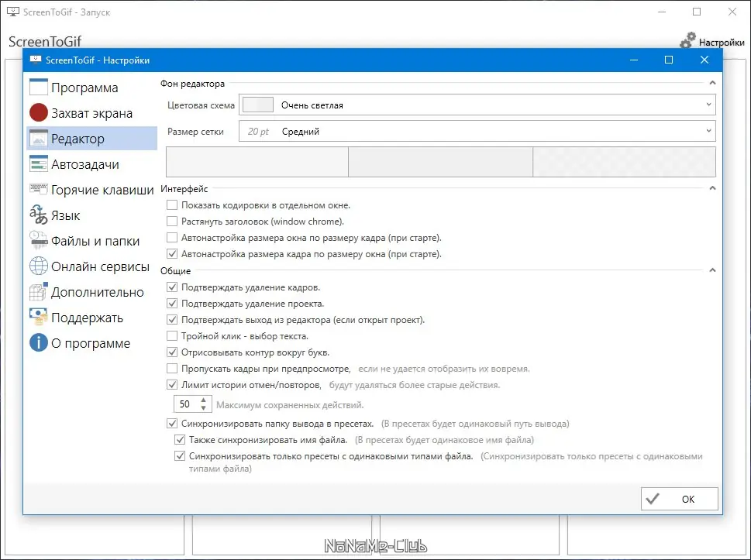The height and width of the screenshot is (560, 751).
Task: Click the checkered grid preview panel
Action: click(x=624, y=162)
